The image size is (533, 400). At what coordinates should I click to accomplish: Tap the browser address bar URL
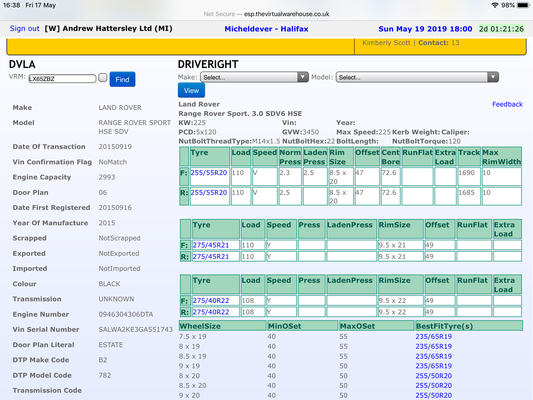tap(287, 14)
